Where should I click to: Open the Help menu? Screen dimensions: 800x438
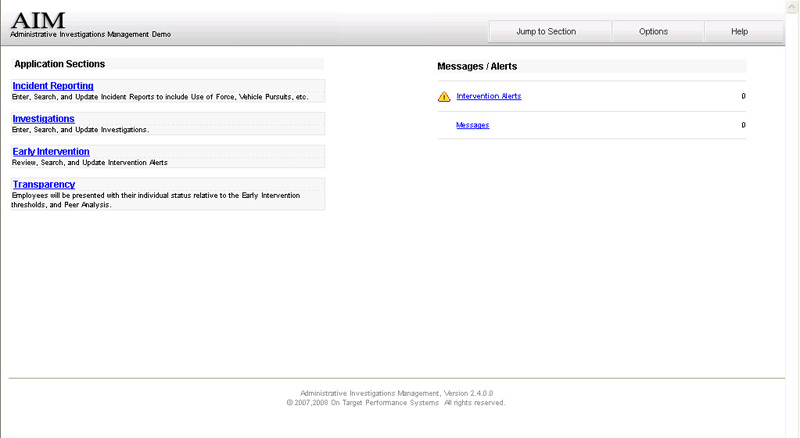pyautogui.click(x=739, y=31)
